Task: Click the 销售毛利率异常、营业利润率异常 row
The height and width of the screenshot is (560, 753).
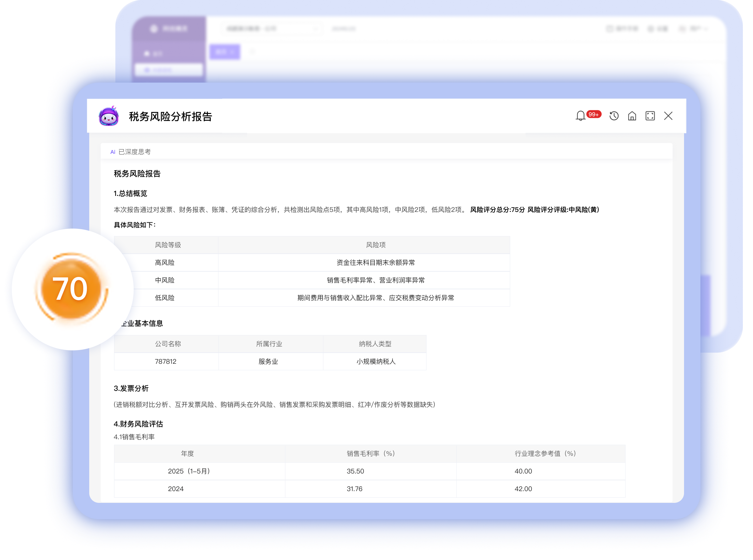Action: coord(376,280)
